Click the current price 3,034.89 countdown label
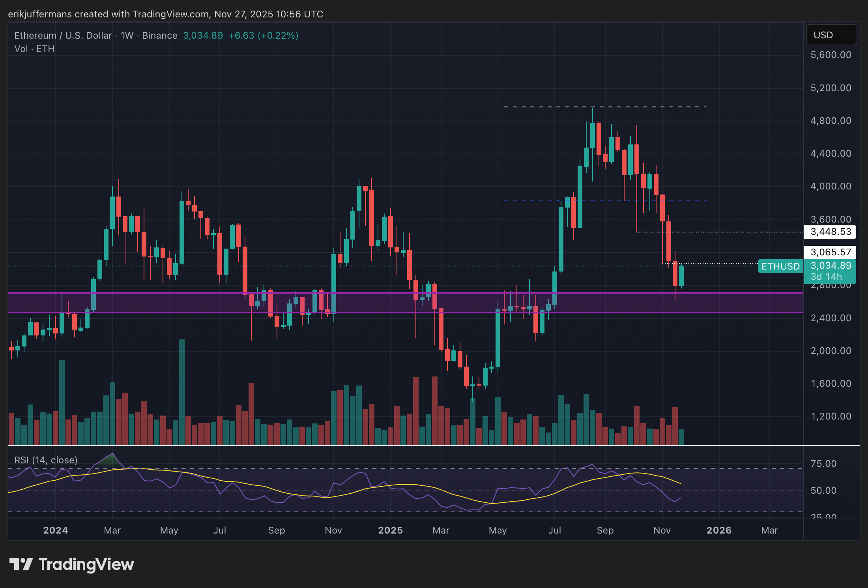The width and height of the screenshot is (868, 588). pos(830,271)
